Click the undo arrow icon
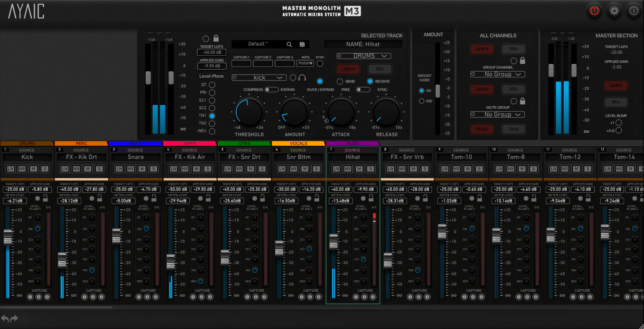 pos(5,319)
